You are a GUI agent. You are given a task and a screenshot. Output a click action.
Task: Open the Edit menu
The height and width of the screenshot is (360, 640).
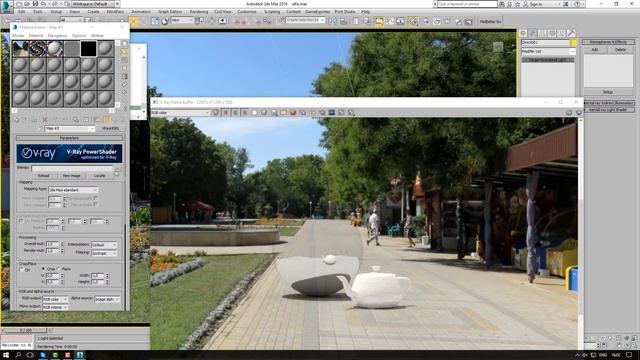pyautogui.click(x=22, y=11)
